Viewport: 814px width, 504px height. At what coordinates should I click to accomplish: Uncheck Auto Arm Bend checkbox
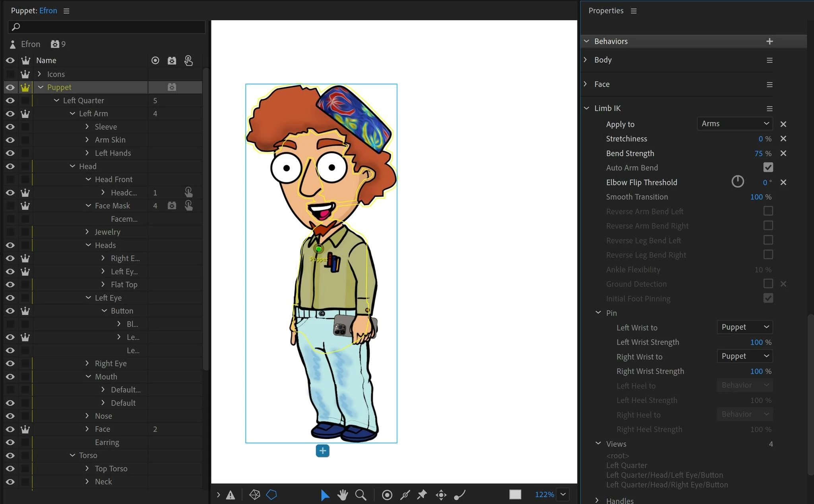(x=768, y=168)
